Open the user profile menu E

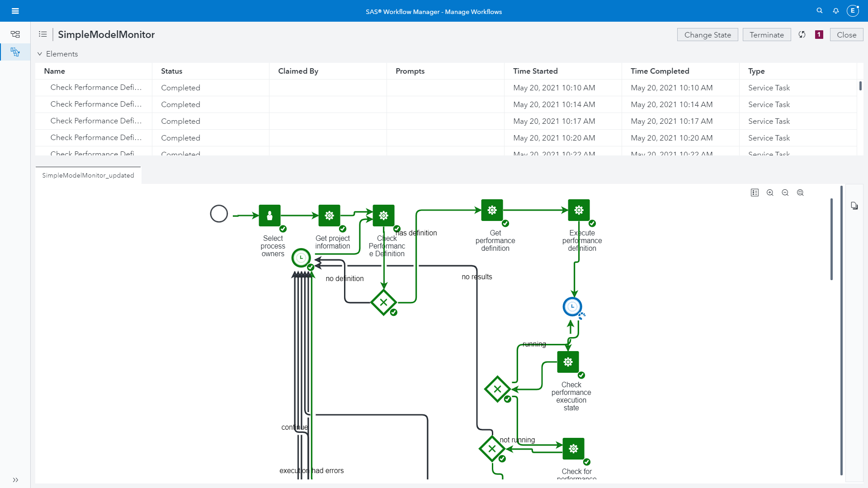[x=853, y=10]
